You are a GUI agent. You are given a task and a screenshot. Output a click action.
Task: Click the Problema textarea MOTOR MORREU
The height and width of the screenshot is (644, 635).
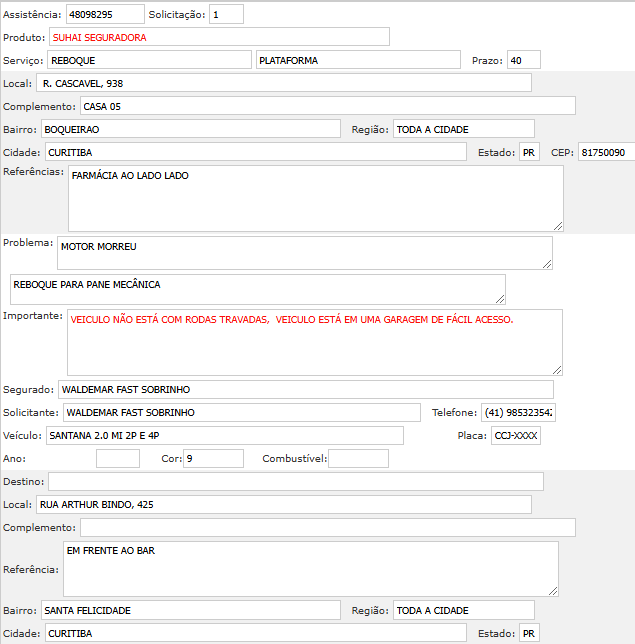point(305,253)
